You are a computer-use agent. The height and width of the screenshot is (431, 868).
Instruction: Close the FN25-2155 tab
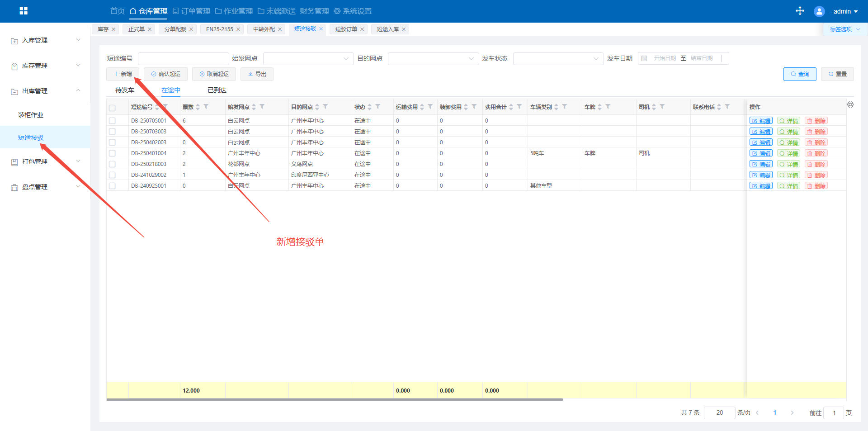(x=238, y=29)
